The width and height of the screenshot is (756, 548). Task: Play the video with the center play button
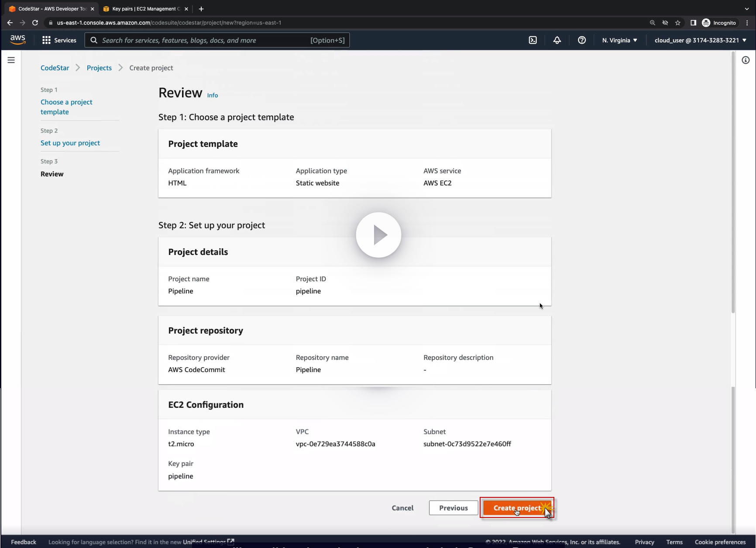pyautogui.click(x=378, y=235)
